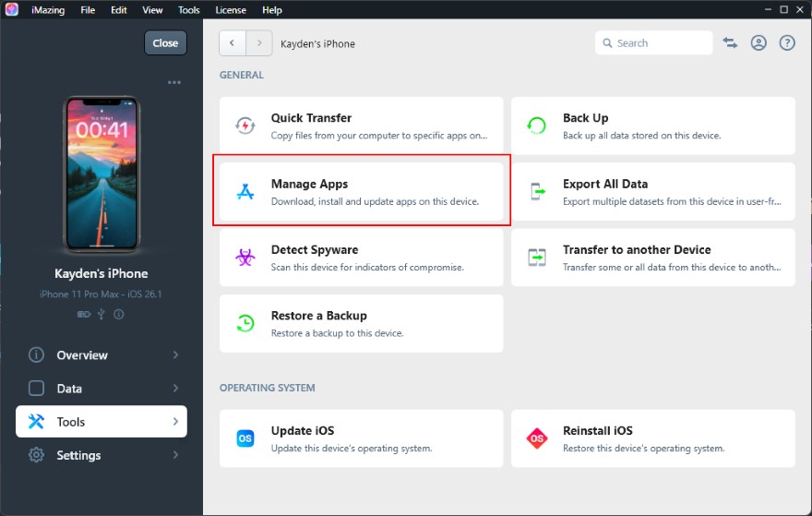Click the Export All Data icon
Viewport: 812px width, 516px height.
[537, 192]
